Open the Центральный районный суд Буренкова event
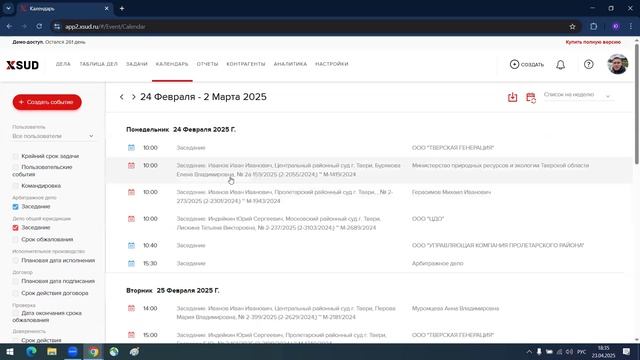640x360 pixels. click(289, 170)
